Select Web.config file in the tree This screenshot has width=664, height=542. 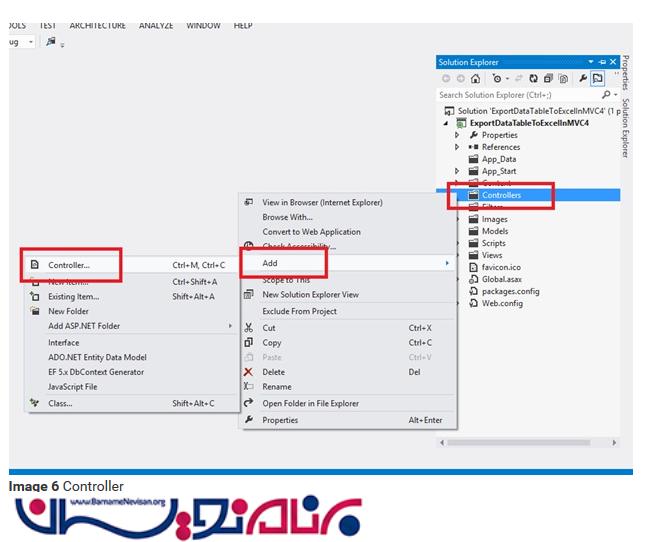[502, 303]
